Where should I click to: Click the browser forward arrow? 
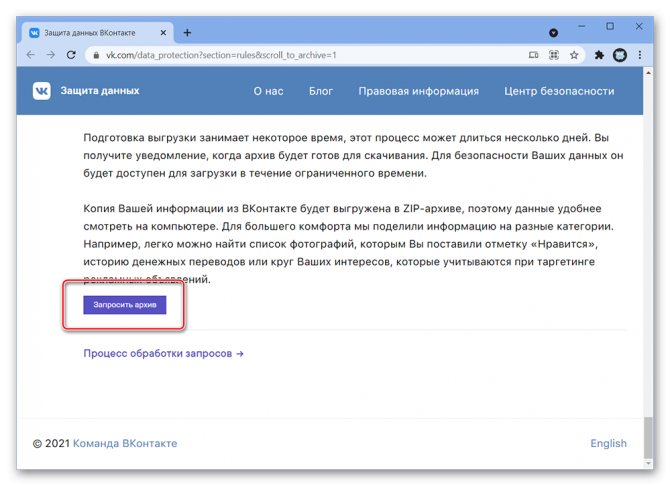51,55
